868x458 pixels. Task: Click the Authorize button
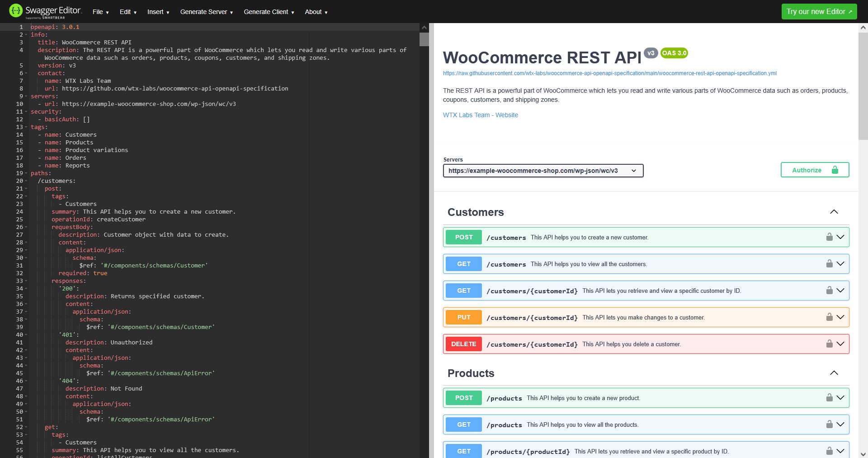pos(815,170)
